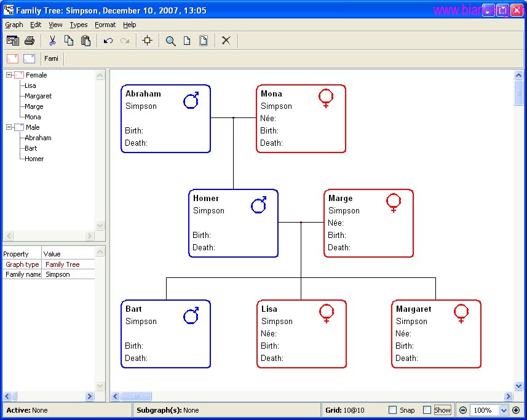Select the blue Male object type icon
527x420 pixels.
pos(30,58)
